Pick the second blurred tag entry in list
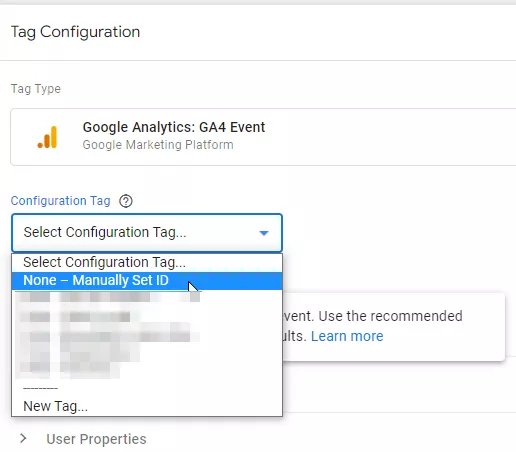This screenshot has width=516, height=452. (147, 316)
